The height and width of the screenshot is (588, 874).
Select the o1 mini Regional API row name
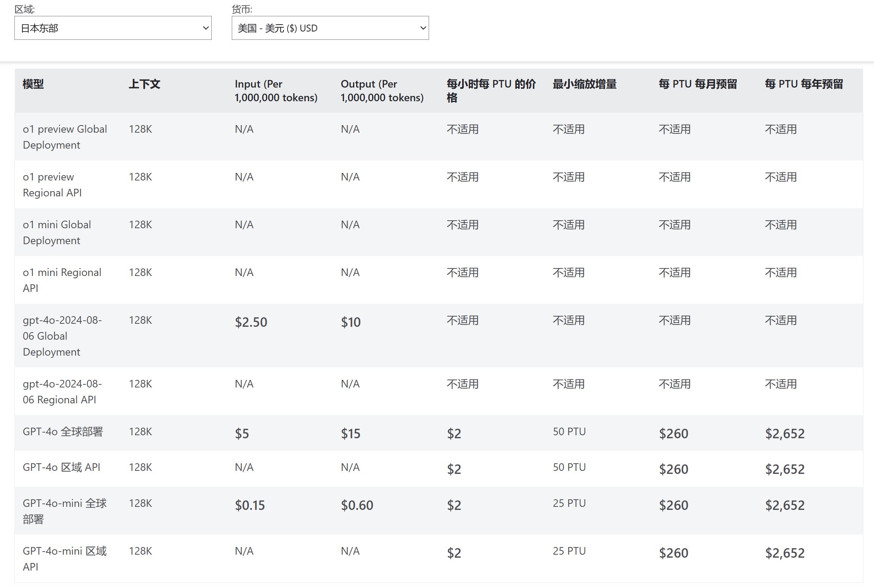62,280
